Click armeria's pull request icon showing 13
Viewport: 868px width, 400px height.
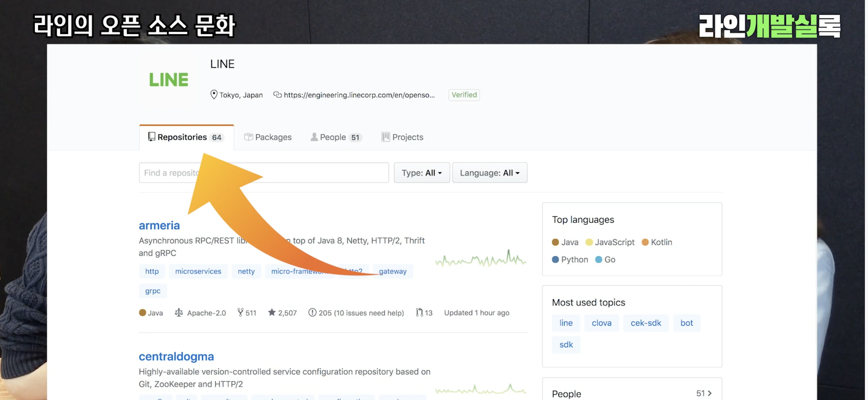pyautogui.click(x=419, y=312)
